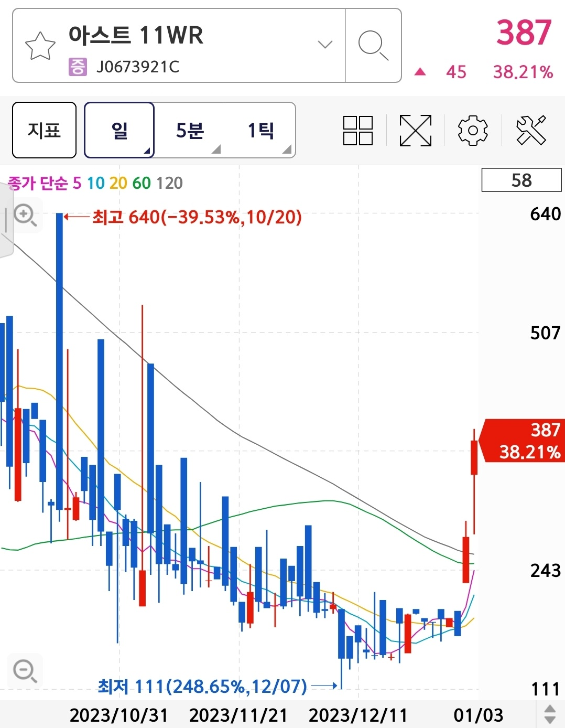Screen dimensions: 565x728
Task: Select the 5분 five-minute chart tab
Action: click(x=190, y=130)
